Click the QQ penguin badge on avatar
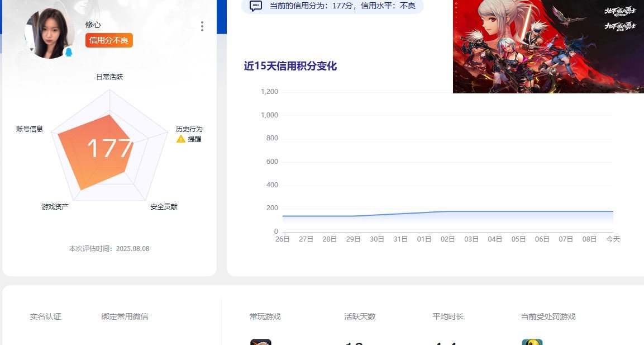Image resolution: width=644 pixels, height=345 pixels. click(x=69, y=52)
